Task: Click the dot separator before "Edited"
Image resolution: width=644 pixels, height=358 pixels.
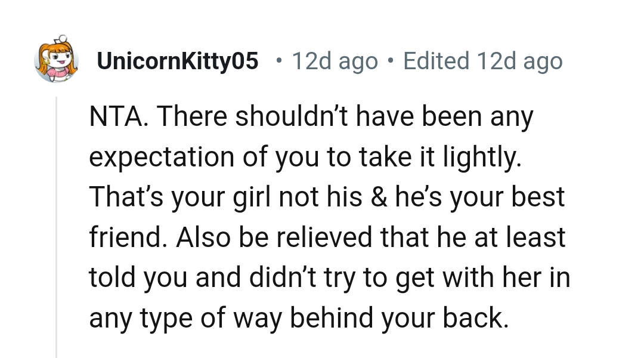Action: (x=391, y=61)
